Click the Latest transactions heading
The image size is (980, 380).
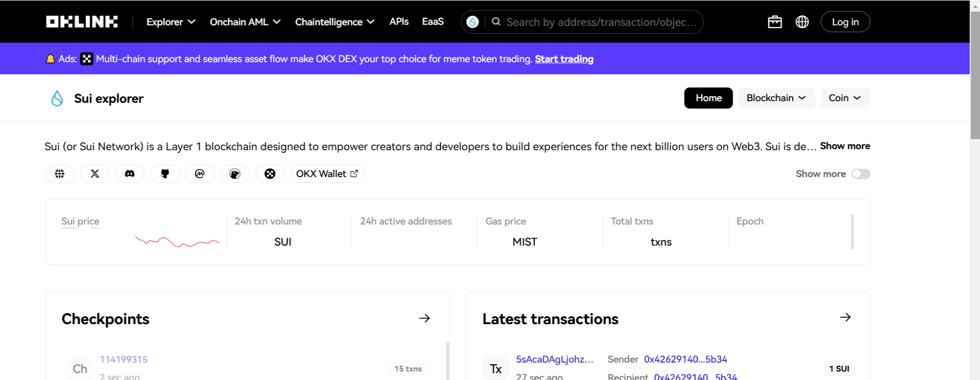coord(550,319)
